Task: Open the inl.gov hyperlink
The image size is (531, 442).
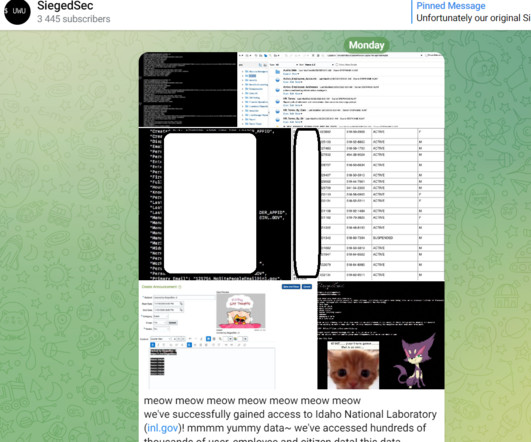Action: [163, 428]
